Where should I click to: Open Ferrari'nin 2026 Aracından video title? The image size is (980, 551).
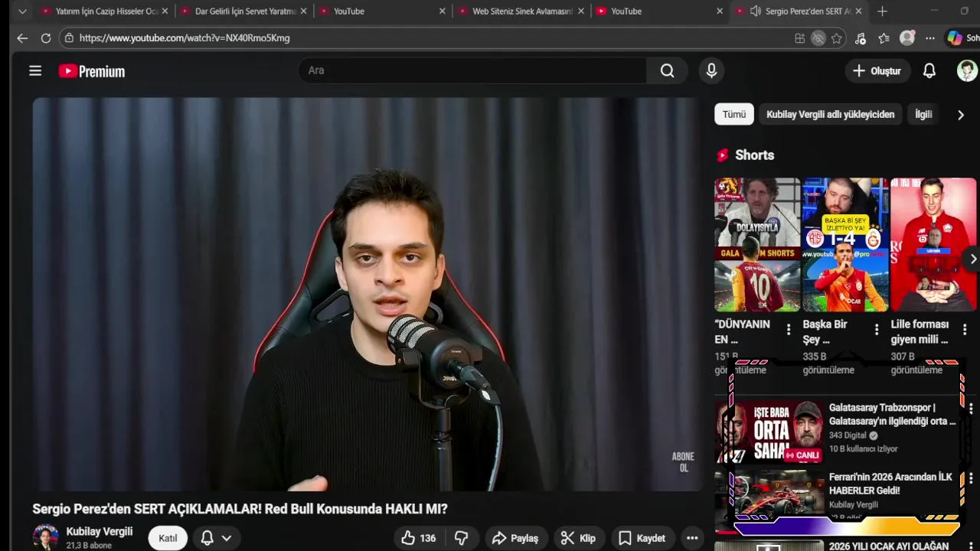(x=891, y=484)
